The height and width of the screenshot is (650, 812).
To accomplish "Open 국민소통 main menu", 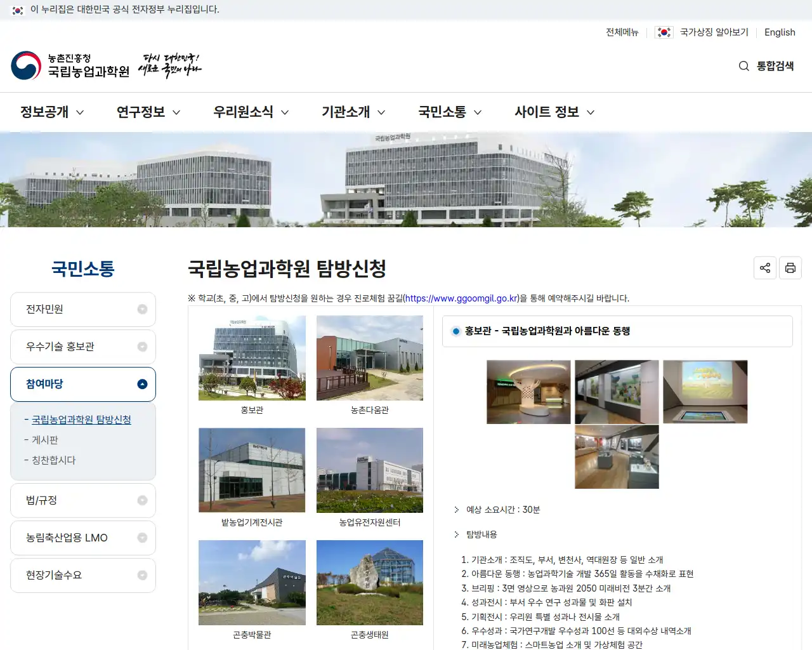I will 442,112.
